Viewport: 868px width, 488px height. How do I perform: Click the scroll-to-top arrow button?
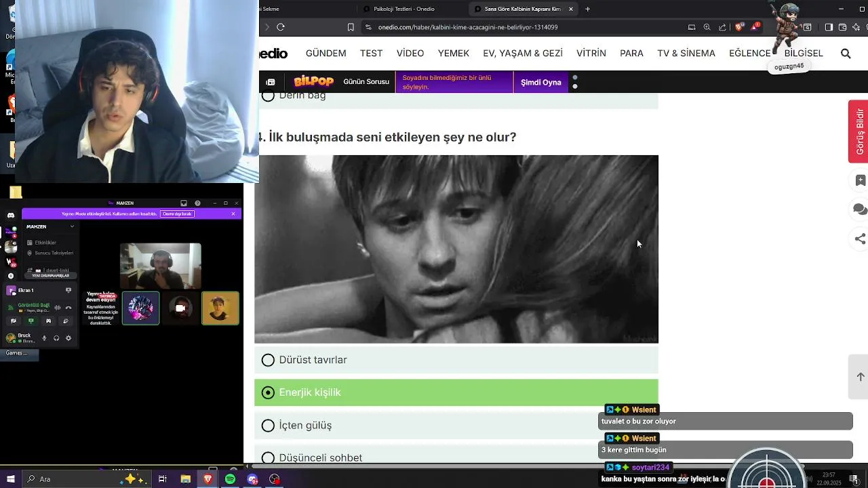click(860, 377)
